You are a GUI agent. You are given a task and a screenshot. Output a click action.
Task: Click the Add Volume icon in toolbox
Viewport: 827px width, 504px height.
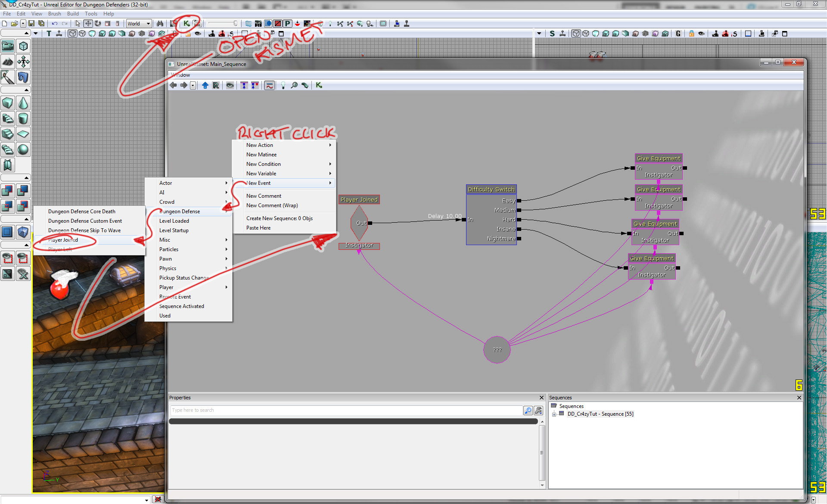(x=23, y=232)
